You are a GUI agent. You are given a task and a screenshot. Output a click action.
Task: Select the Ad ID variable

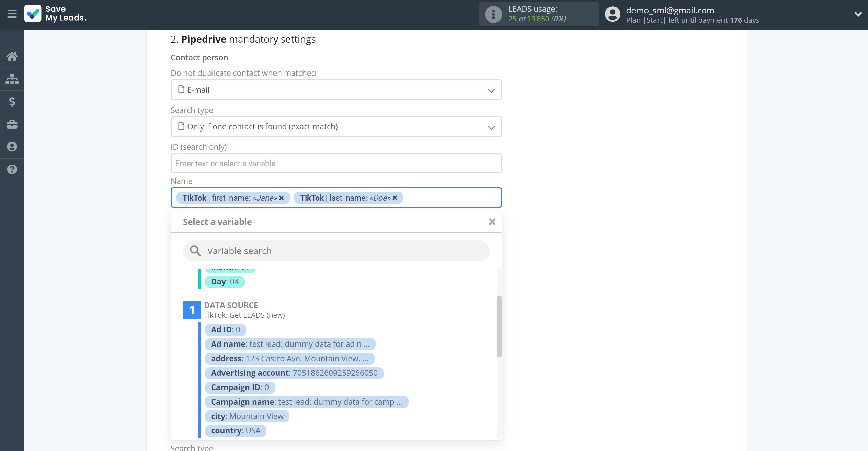click(226, 330)
